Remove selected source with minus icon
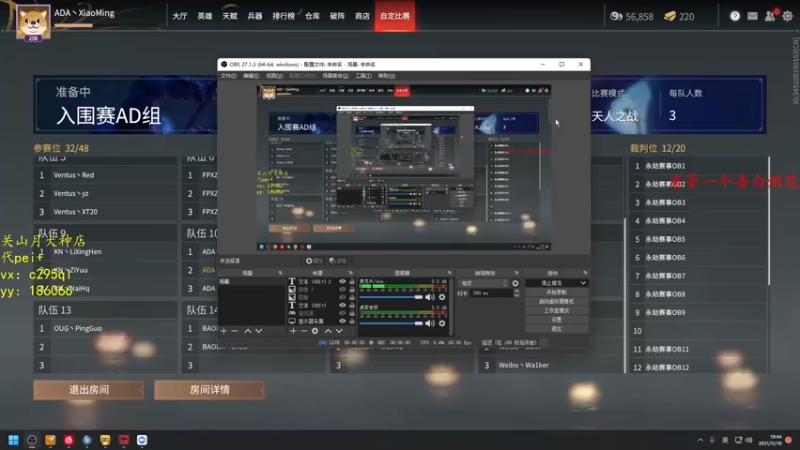This screenshot has height=450, width=800. click(x=304, y=331)
